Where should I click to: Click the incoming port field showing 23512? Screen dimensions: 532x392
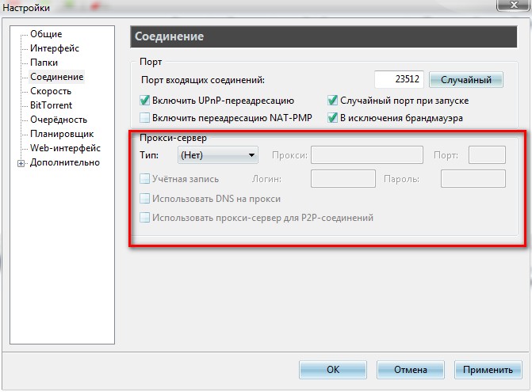(x=399, y=79)
